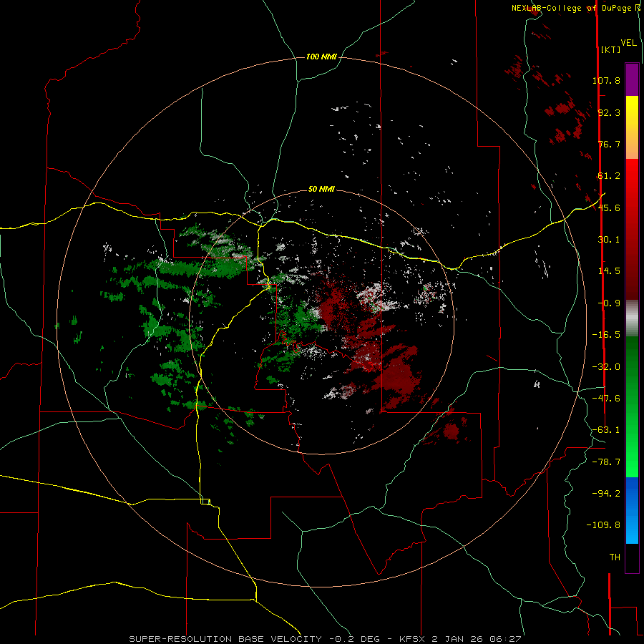Click the -78.7 legend value
Screen dimensions: 644x644
tap(606, 462)
